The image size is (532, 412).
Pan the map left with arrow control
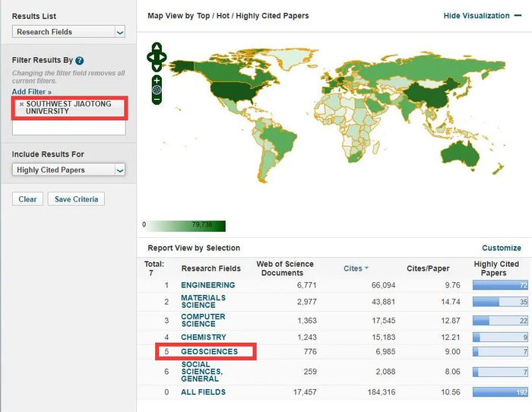pyautogui.click(x=150, y=57)
